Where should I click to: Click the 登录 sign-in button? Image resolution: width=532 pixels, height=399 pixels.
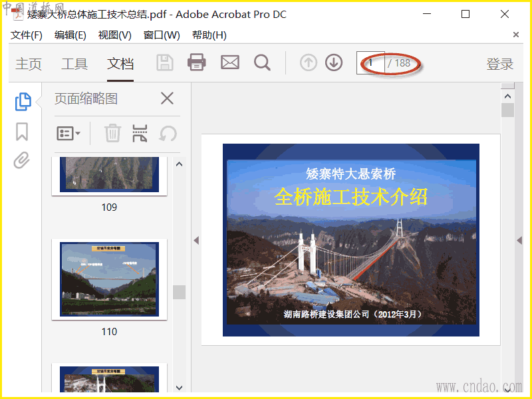pos(500,64)
